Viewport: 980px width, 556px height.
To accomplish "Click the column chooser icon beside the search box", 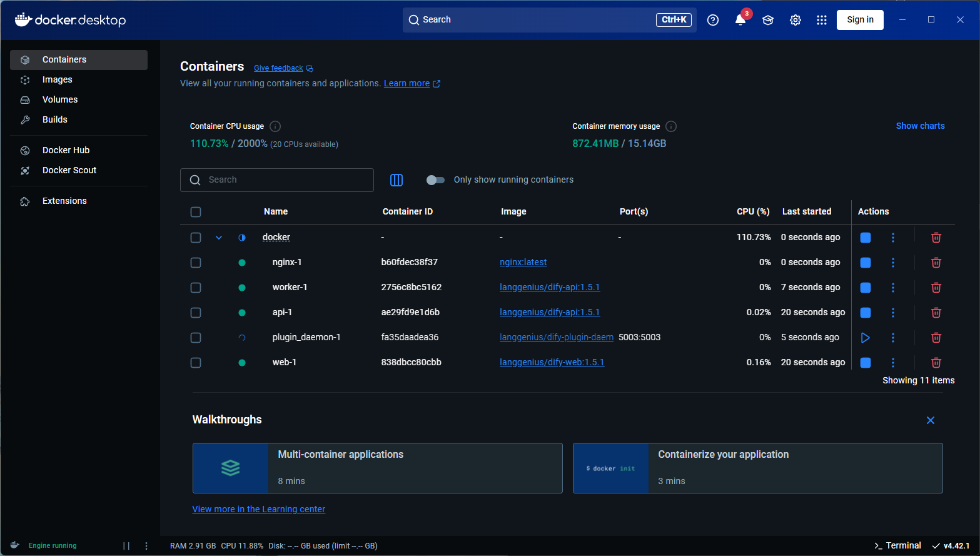I will (x=397, y=180).
